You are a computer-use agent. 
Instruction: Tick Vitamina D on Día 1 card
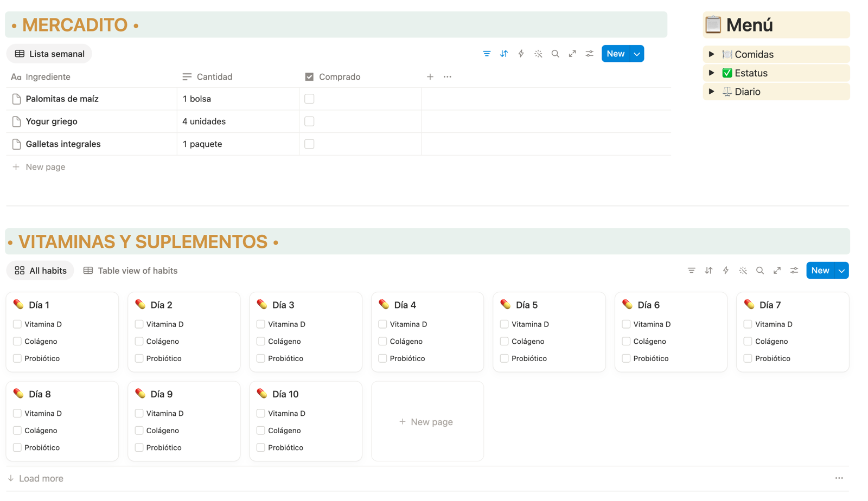pos(17,324)
